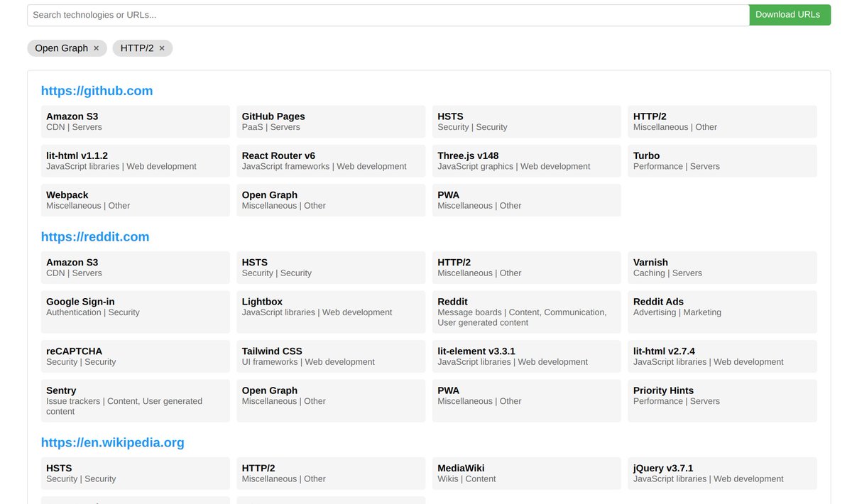Select the lit-html v2.7.4 card
852x504 pixels.
722,356
